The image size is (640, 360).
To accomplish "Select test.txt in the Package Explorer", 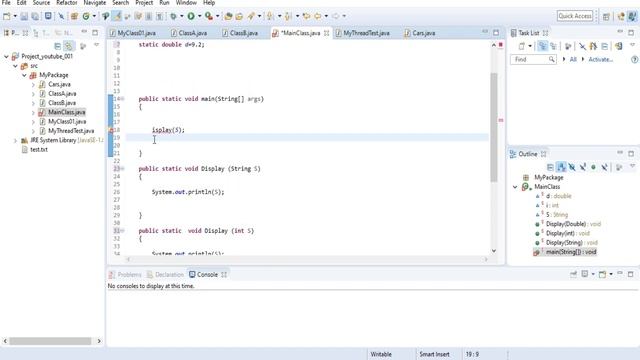I will tap(39, 150).
